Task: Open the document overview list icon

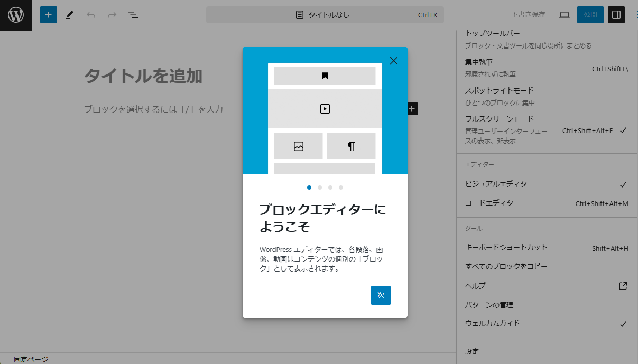Action: pos(133,15)
